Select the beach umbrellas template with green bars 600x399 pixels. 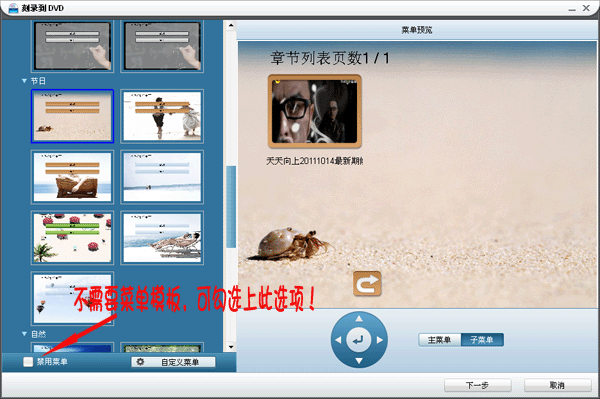(72, 238)
